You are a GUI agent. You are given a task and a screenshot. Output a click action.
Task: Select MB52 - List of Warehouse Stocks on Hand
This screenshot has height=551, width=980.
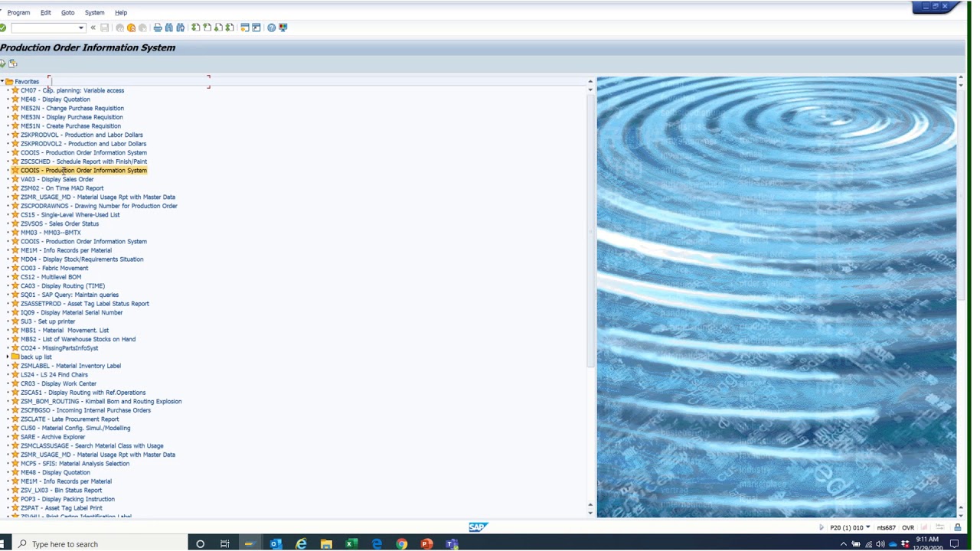[78, 339]
